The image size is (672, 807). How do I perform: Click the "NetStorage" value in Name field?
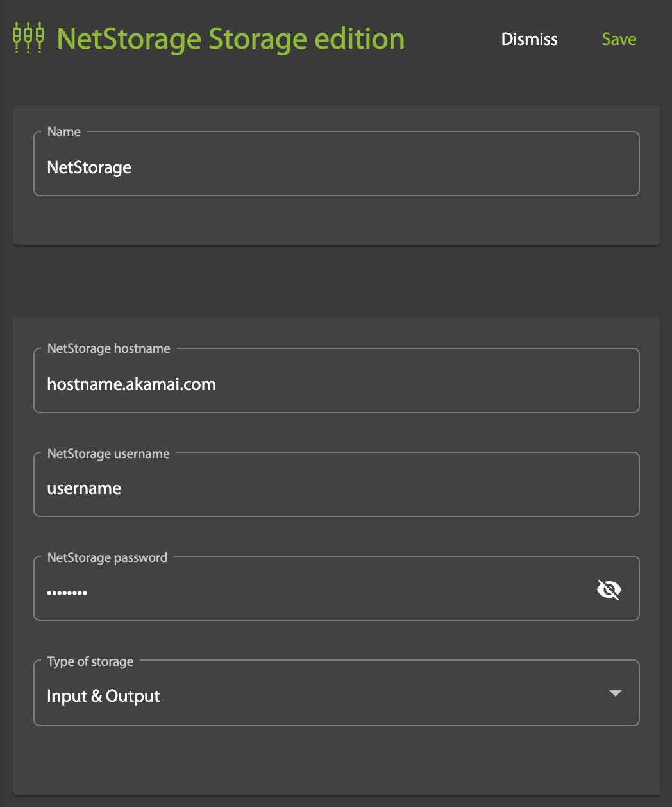[x=89, y=167]
